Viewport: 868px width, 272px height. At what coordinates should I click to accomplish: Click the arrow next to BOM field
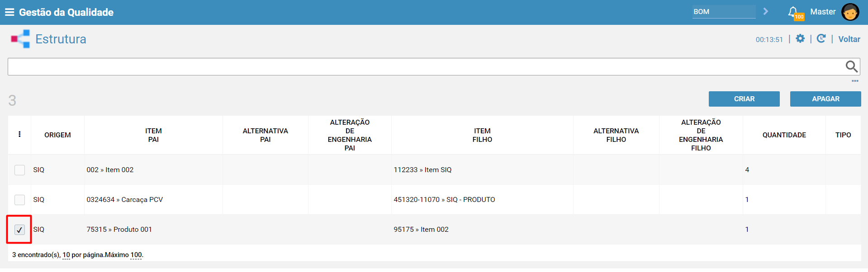pyautogui.click(x=766, y=11)
